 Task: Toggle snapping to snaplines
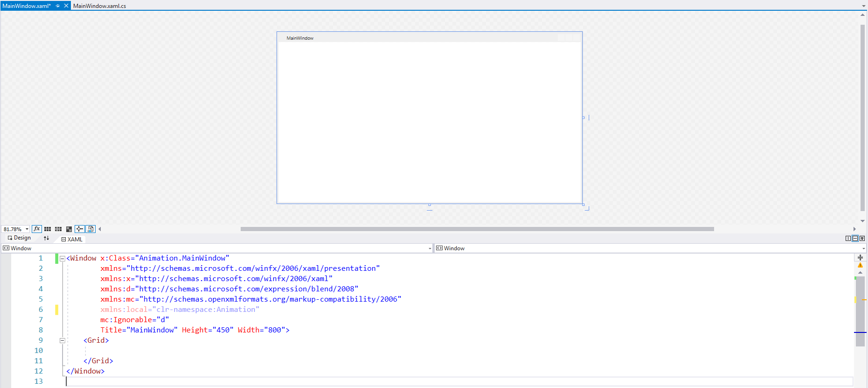coord(80,229)
